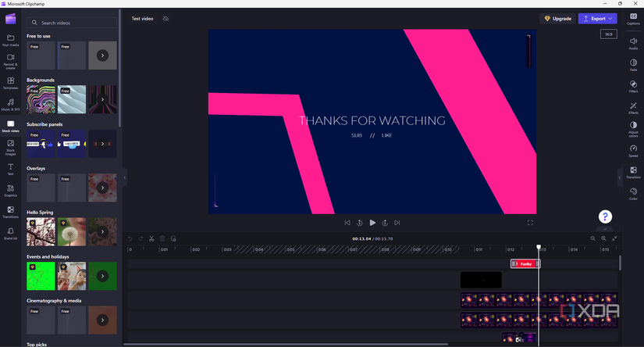
Task: Open Record & create sidebar tab
Action: coord(11,60)
